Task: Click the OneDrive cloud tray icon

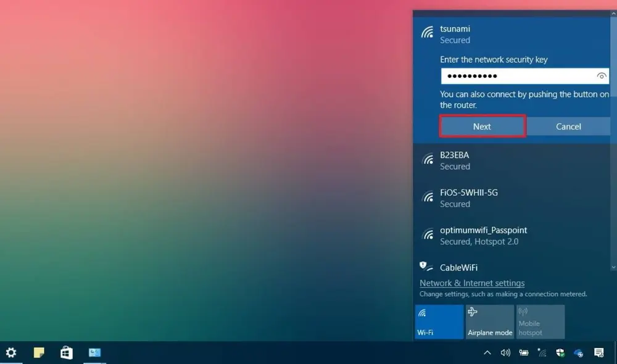Action: tap(578, 353)
